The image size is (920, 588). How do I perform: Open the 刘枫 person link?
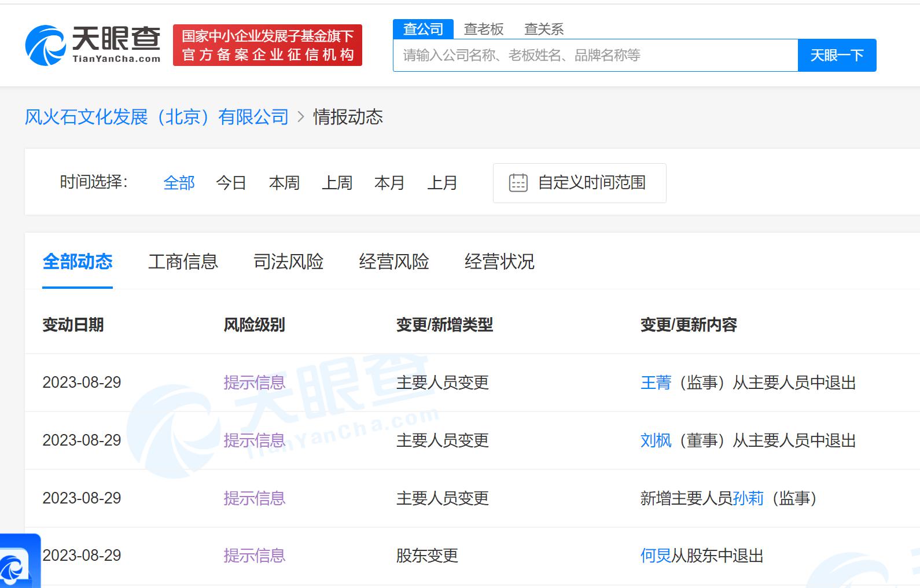pos(656,440)
